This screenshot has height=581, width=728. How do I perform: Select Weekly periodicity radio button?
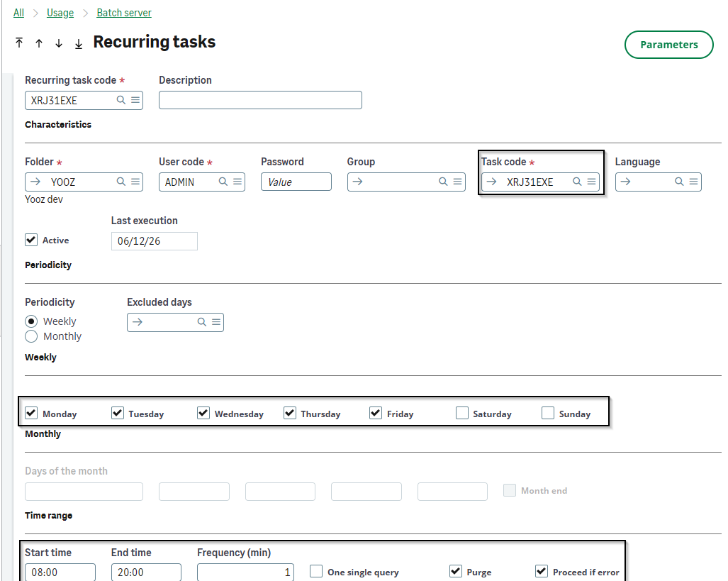31,321
